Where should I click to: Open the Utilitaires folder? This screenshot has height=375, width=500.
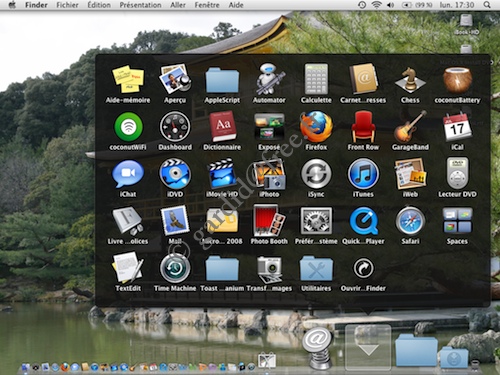(x=316, y=268)
